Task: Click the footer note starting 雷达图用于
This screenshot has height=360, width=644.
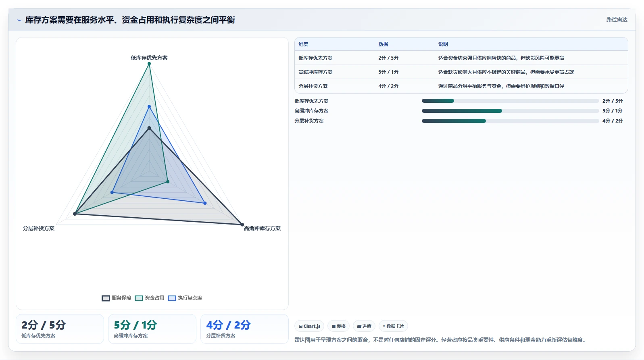Action: [x=441, y=340]
